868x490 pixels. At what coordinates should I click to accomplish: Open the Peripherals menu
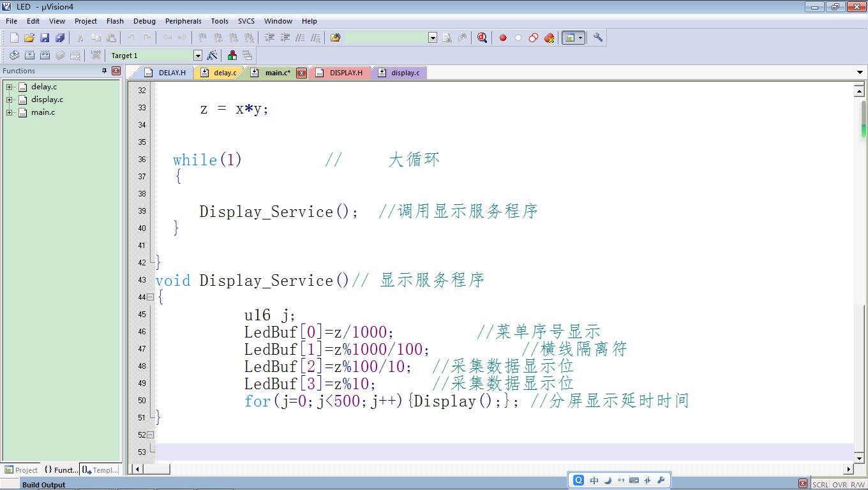point(183,21)
